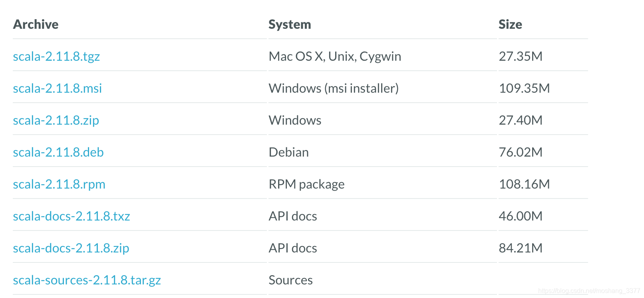This screenshot has height=298, width=644.
Task: Click the scala-2.11.8.zip download link
Action: click(x=56, y=121)
